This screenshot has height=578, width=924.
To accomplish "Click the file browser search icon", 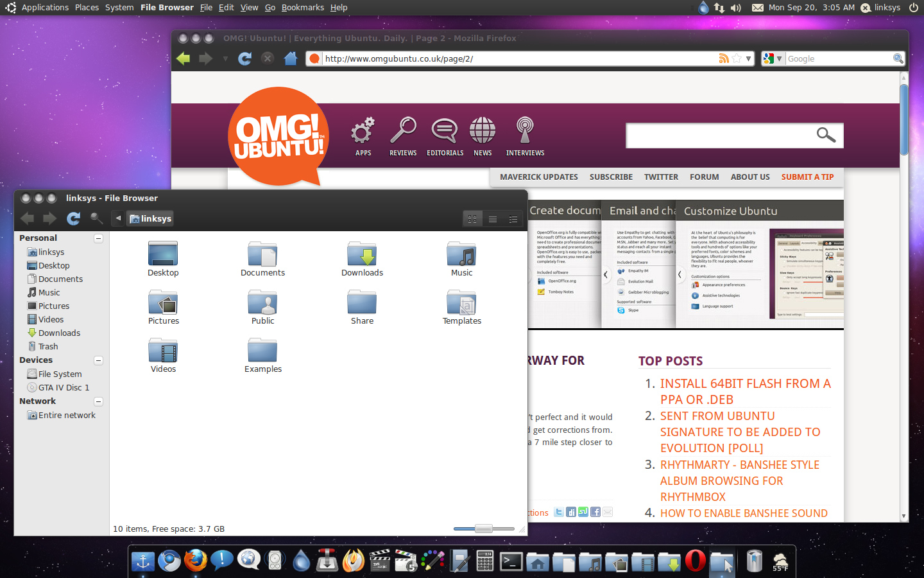I will (x=97, y=218).
